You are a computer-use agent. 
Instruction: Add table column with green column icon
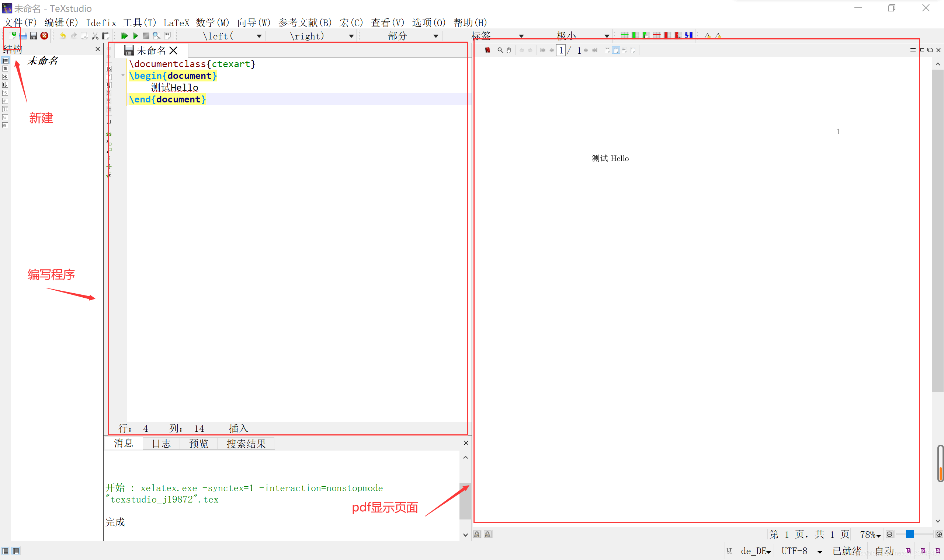click(635, 35)
